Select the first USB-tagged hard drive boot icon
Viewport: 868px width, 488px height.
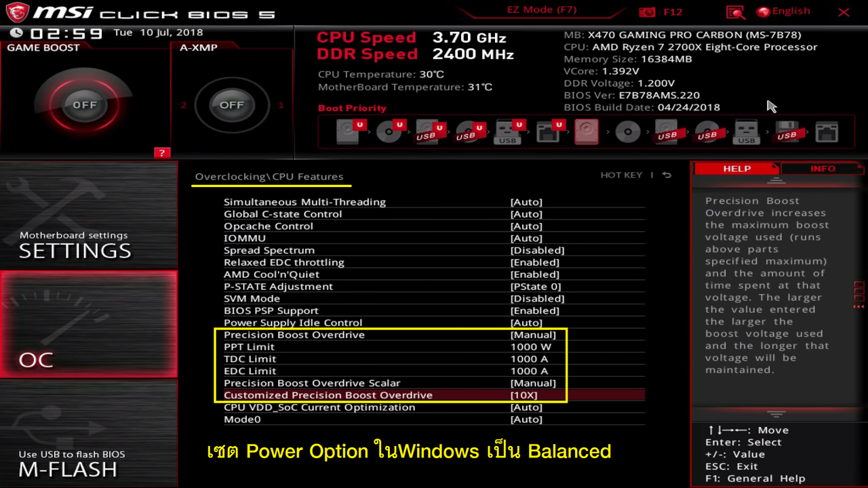427,131
